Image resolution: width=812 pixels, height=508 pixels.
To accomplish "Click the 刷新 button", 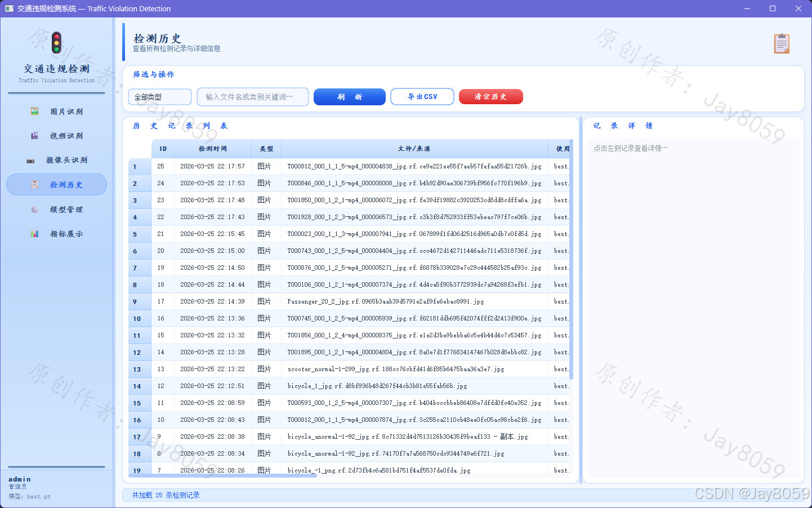I will [350, 97].
